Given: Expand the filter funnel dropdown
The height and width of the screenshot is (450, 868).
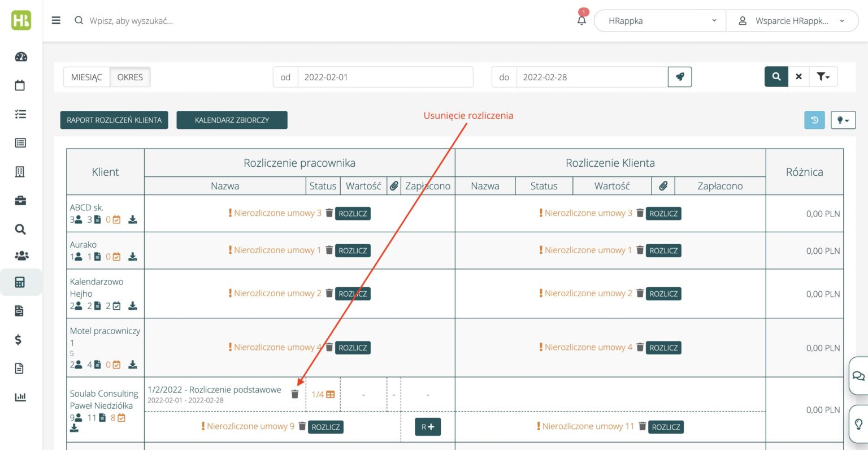Looking at the screenshot, I should click(x=823, y=76).
